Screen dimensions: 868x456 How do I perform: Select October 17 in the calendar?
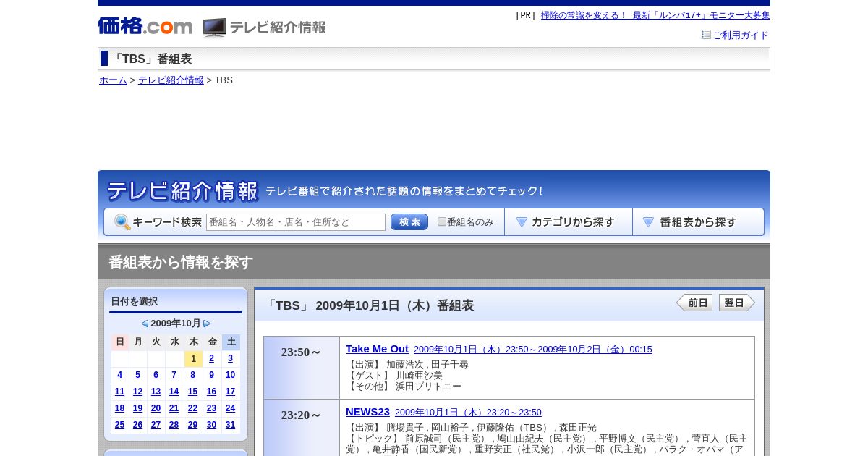click(x=231, y=392)
